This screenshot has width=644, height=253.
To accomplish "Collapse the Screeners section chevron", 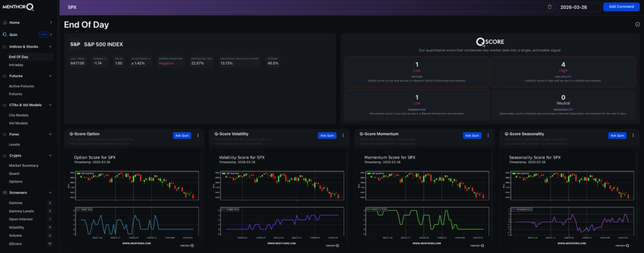I will click(50, 192).
